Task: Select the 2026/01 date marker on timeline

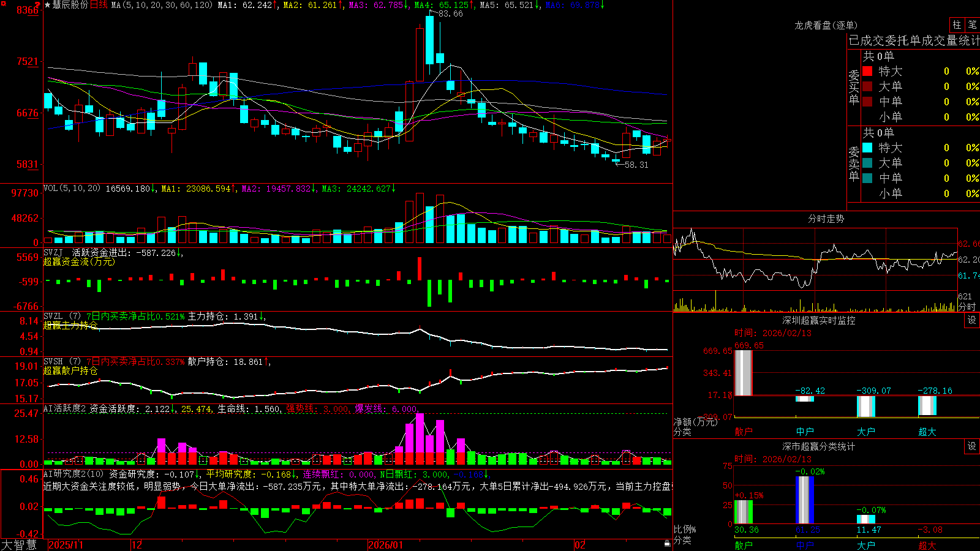Action: click(x=386, y=545)
